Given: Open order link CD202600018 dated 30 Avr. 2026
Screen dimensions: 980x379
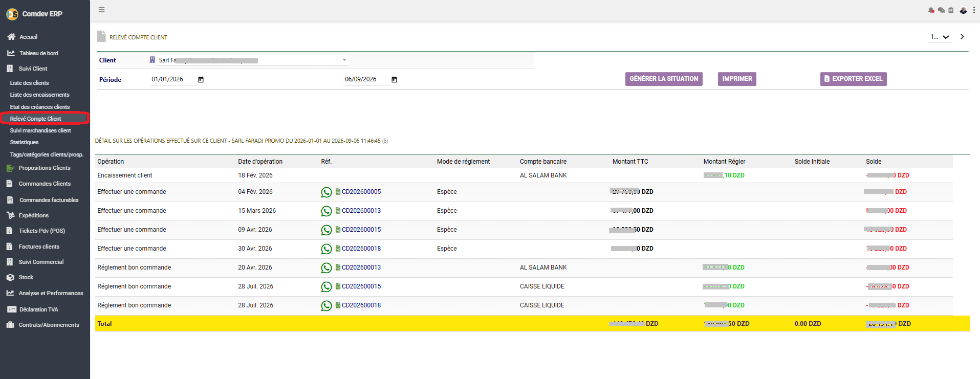Looking at the screenshot, I should [x=361, y=249].
